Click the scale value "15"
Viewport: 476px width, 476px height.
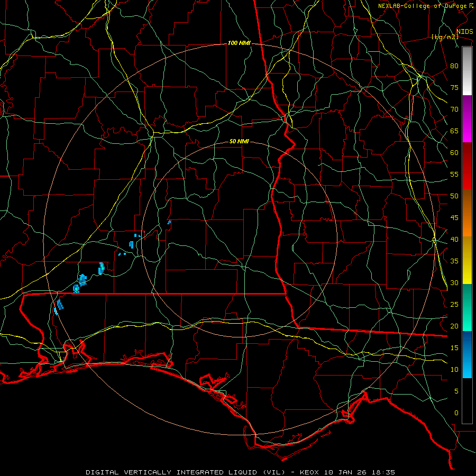[x=454, y=348]
